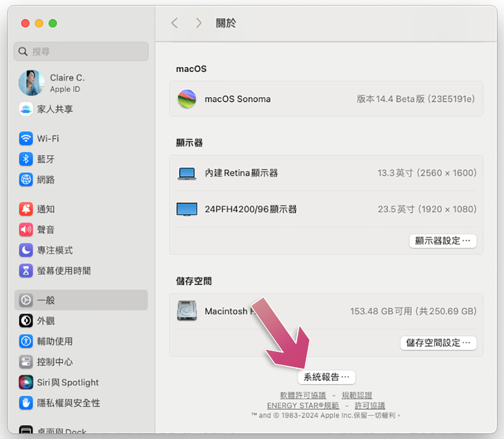Viewport: 504px width, 439px height.
Task: Click the 24PFH4200/96 顯示器 label
Action: [x=250, y=209]
